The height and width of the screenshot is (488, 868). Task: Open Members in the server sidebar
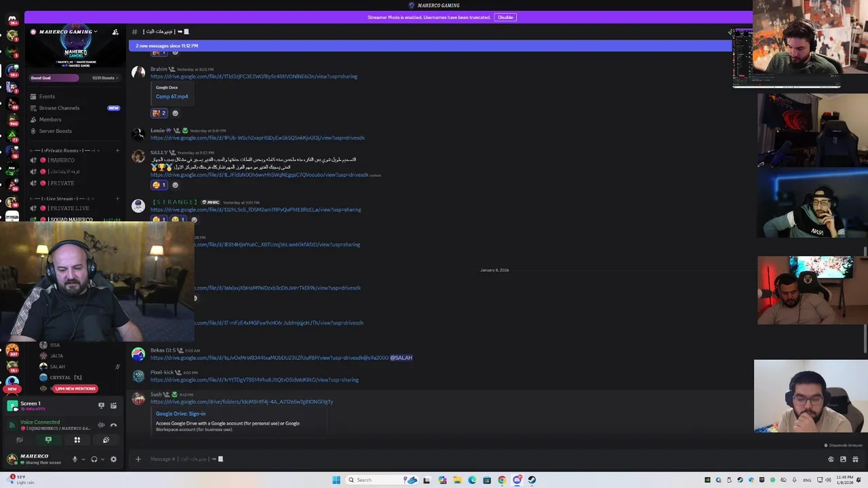pos(50,119)
